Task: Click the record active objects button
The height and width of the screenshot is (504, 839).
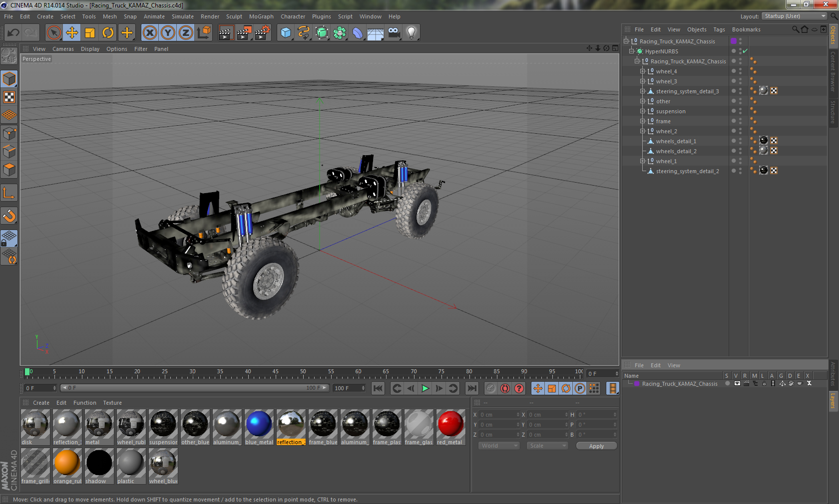Action: [491, 388]
